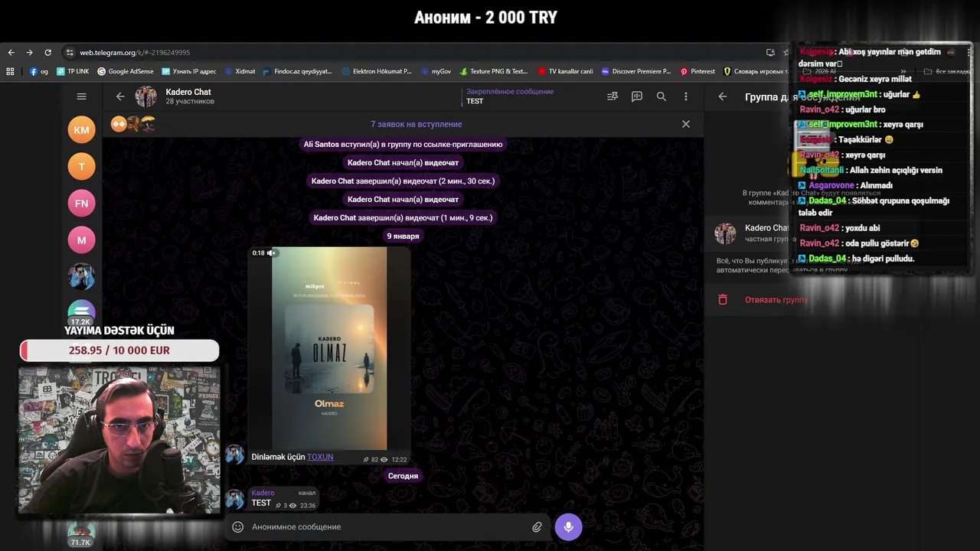Open the TP LINK bookmark
This screenshot has width=980, height=551.
pyautogui.click(x=73, y=71)
